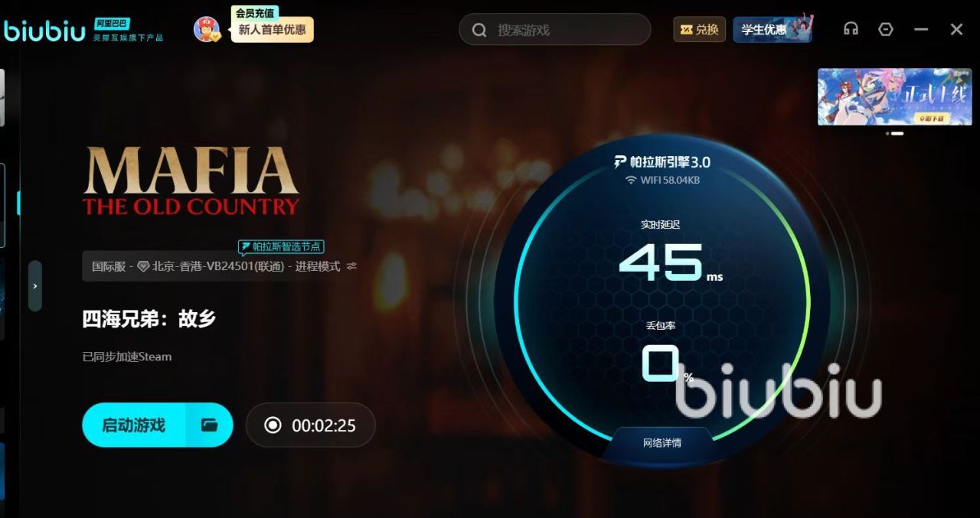This screenshot has height=518, width=980.
Task: Open 网络详情 network details tab
Action: 661,442
